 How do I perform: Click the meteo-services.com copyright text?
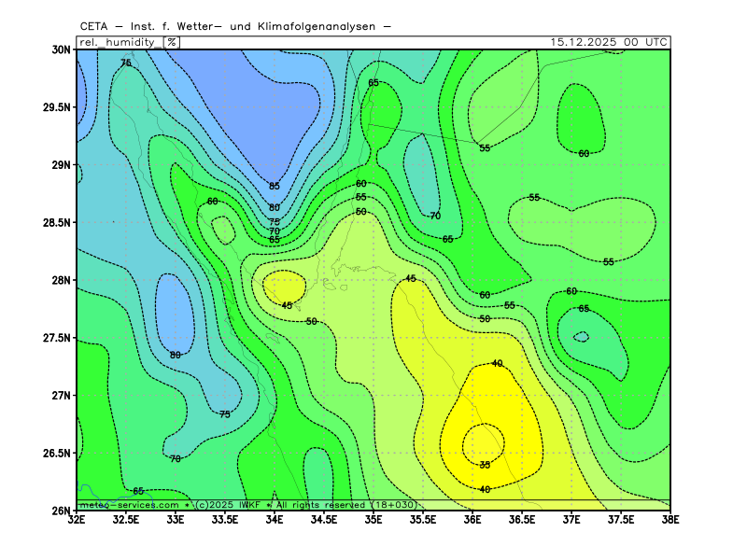[x=129, y=505]
